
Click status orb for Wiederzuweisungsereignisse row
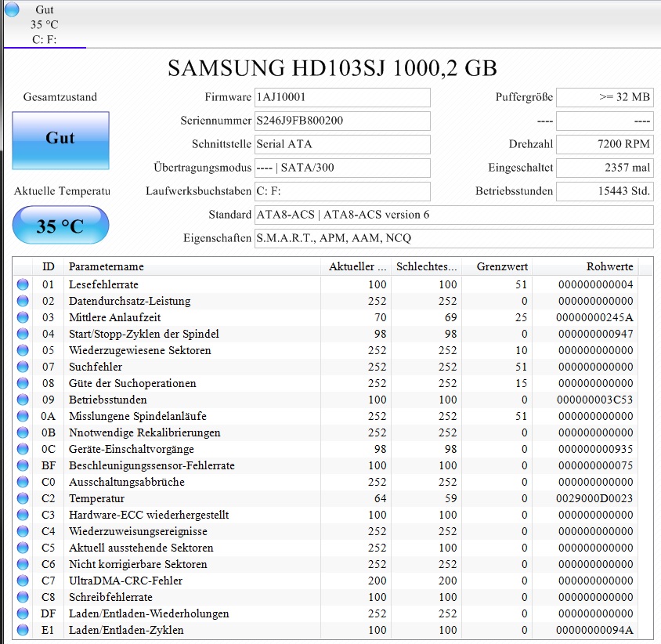[23, 531]
